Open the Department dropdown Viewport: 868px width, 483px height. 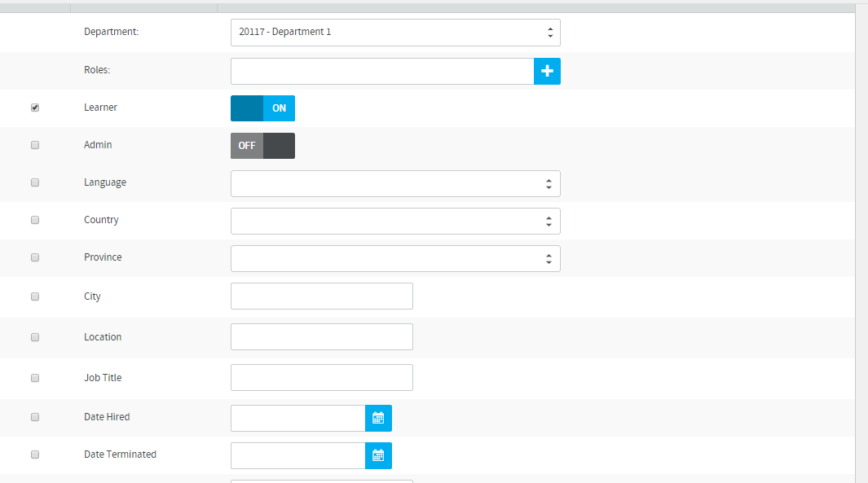[395, 32]
